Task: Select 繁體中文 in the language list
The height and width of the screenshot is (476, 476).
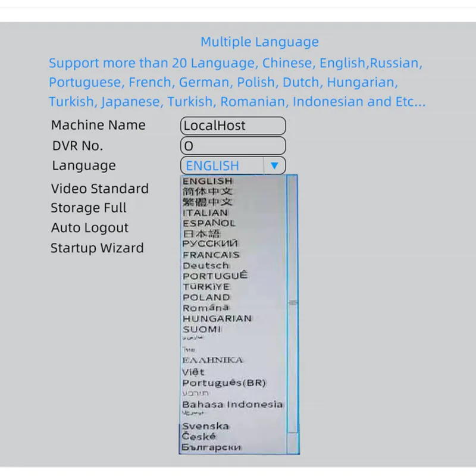Action: click(x=208, y=202)
